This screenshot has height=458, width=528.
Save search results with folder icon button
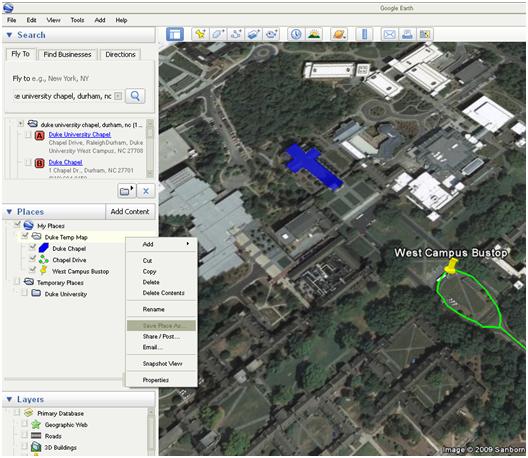(x=127, y=191)
